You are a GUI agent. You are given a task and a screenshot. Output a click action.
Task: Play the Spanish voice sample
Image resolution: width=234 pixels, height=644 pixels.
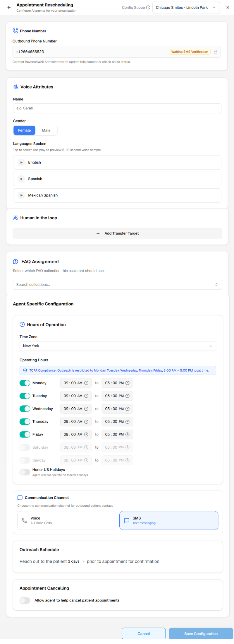point(21,179)
